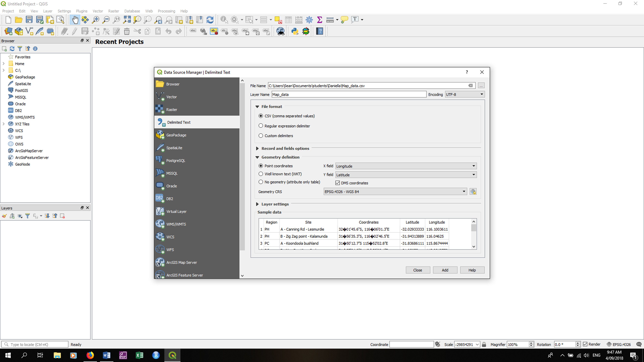This screenshot has width=644, height=362.
Task: Expand the XYZ Tiles tree item
Action: 4,124
